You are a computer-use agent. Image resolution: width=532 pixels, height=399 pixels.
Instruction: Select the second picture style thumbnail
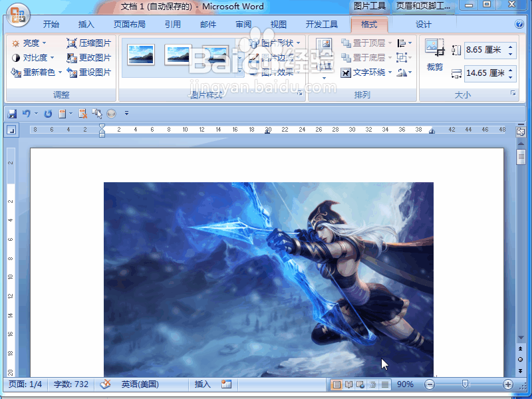(x=178, y=55)
